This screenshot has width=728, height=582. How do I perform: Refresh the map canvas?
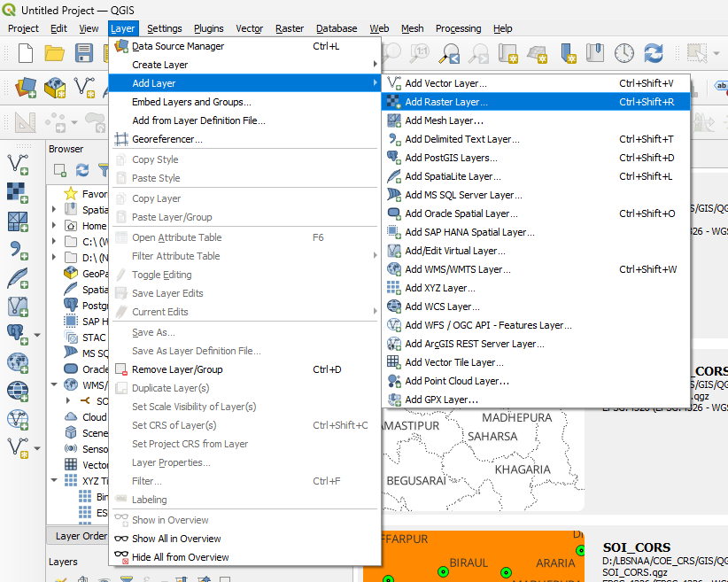coord(654,53)
